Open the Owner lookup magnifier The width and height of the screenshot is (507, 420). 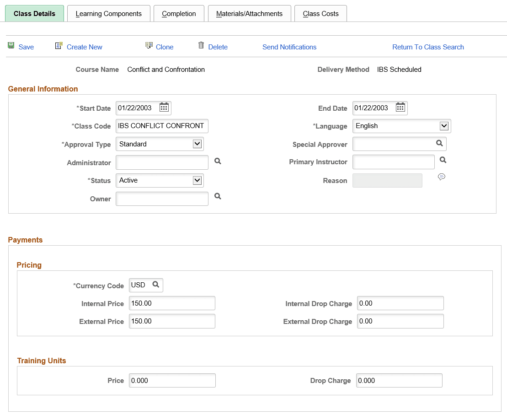tap(218, 196)
